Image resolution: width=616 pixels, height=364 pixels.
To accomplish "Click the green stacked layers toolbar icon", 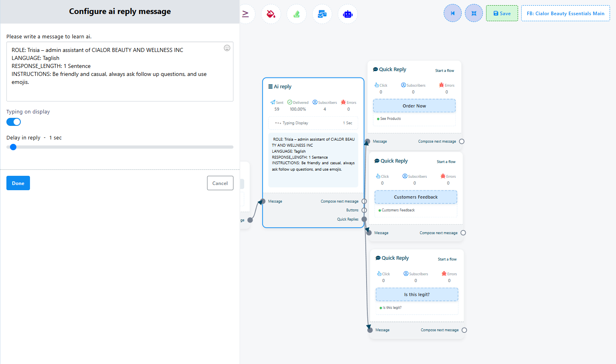I will tap(297, 14).
